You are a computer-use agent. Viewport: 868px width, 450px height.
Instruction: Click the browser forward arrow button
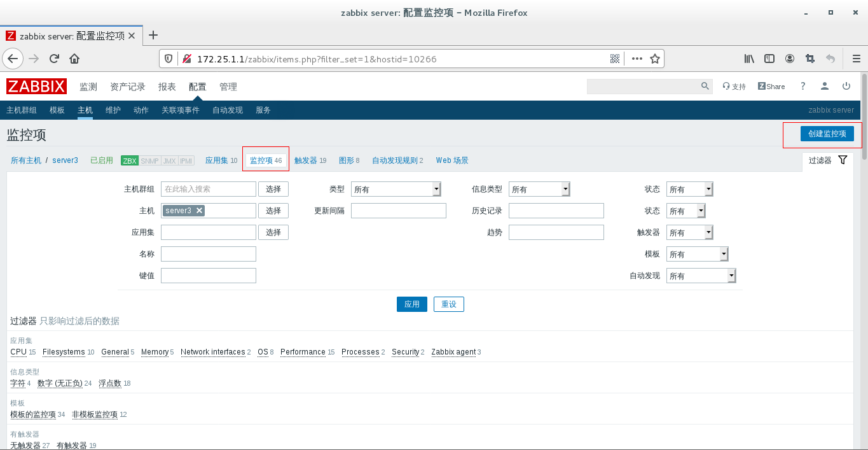click(x=34, y=59)
